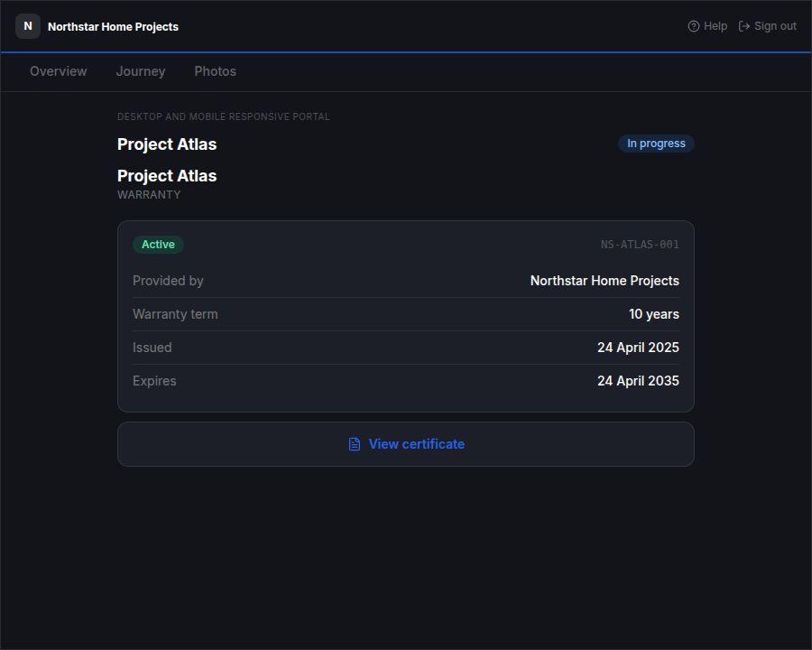
Task: Click the 24 April 2025 issued date
Action: (x=638, y=348)
